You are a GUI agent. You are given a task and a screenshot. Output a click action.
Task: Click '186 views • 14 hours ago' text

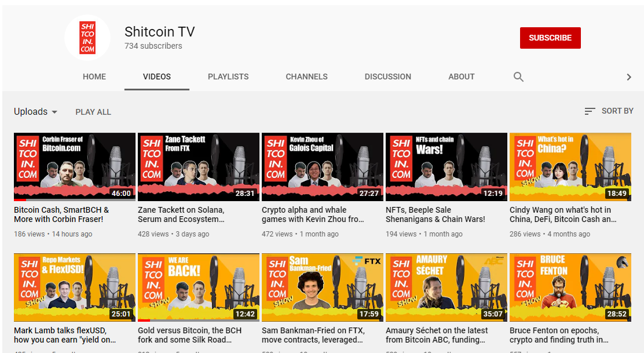pyautogui.click(x=53, y=234)
